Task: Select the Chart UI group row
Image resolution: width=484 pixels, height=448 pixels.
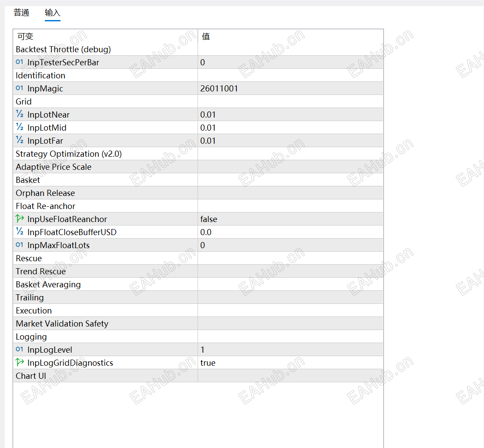Action: tap(198, 376)
